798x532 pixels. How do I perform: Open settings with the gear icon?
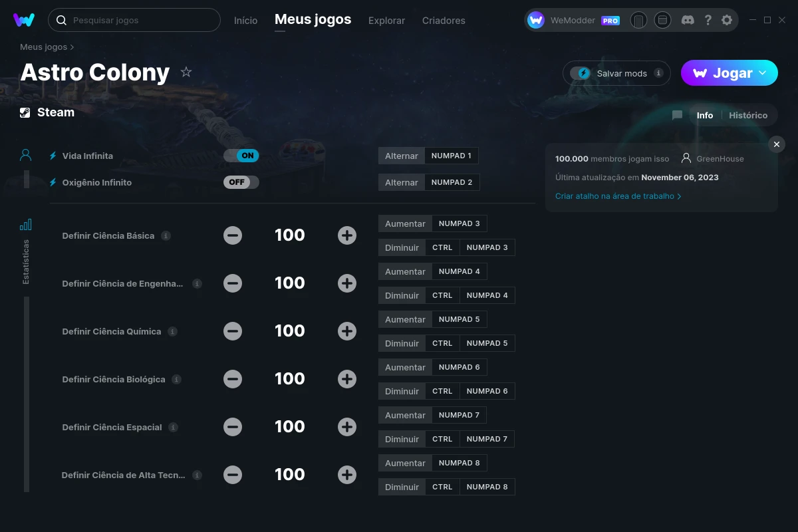(x=727, y=20)
